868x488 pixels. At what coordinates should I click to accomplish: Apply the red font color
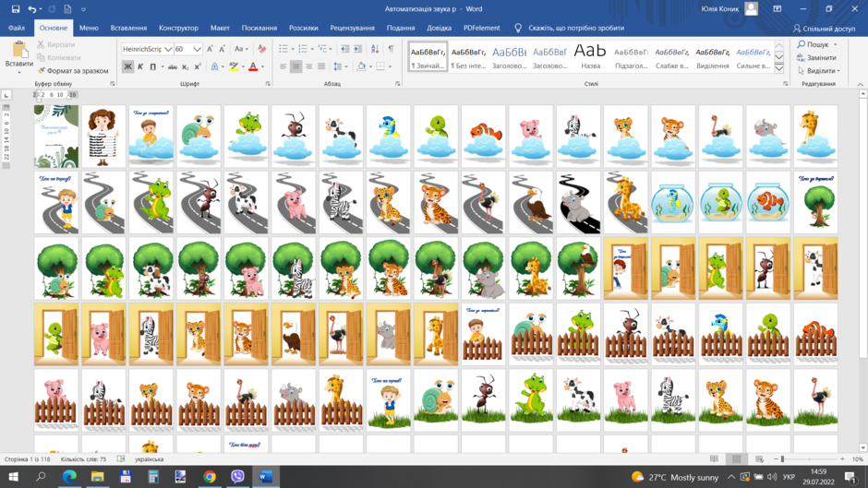pyautogui.click(x=253, y=67)
